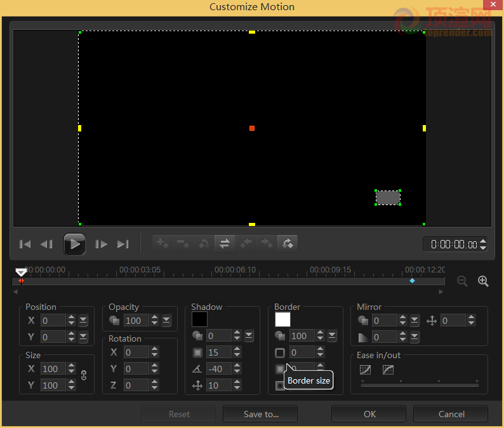Pick the Shadow color swatch
The image size is (504, 428).
click(199, 319)
